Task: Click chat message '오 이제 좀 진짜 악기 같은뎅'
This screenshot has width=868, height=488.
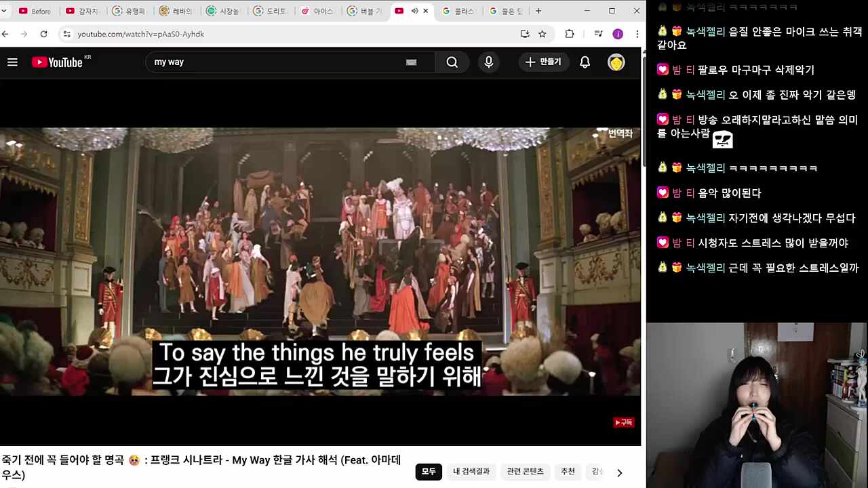Action: pyautogui.click(x=792, y=95)
